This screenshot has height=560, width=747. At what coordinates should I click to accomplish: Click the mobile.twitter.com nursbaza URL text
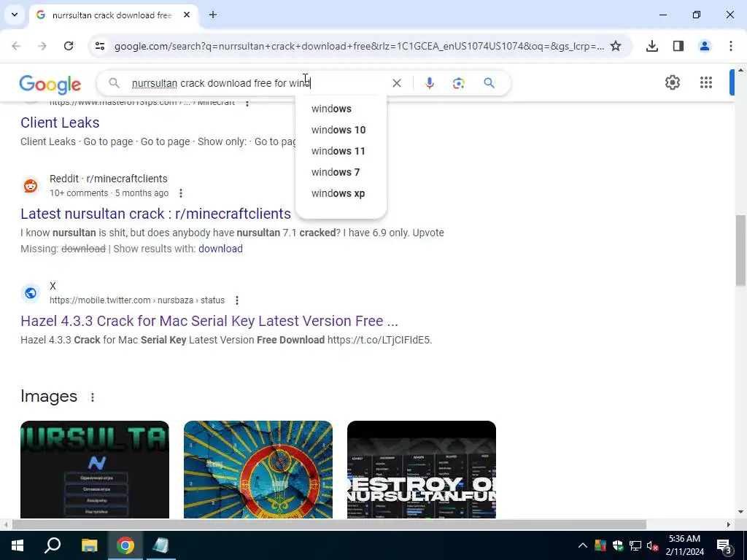pos(137,300)
